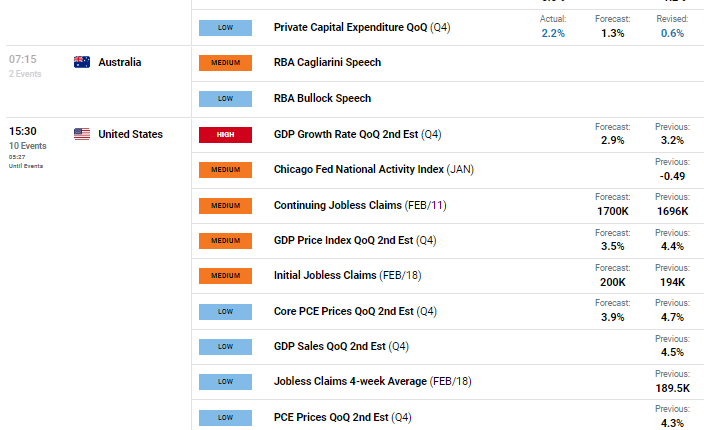Expand PCE Prices QoQ 2nd Est row

tap(342, 417)
